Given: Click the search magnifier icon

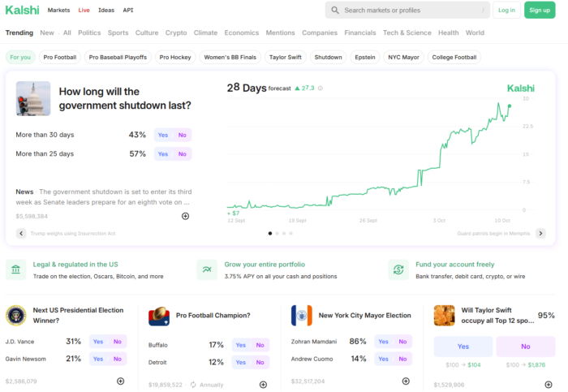Looking at the screenshot, I should [x=334, y=11].
